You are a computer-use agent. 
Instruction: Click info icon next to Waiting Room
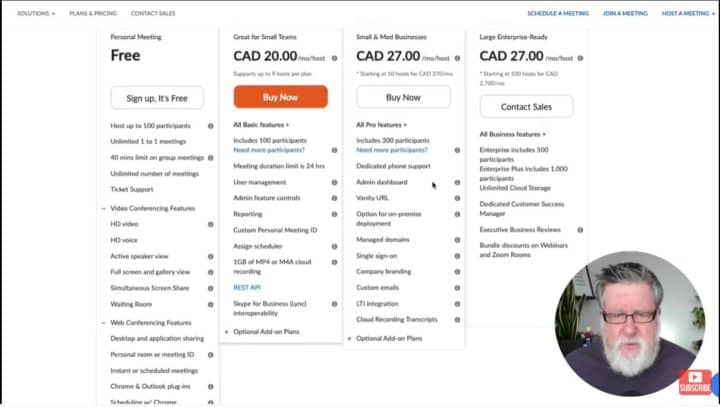pos(211,304)
